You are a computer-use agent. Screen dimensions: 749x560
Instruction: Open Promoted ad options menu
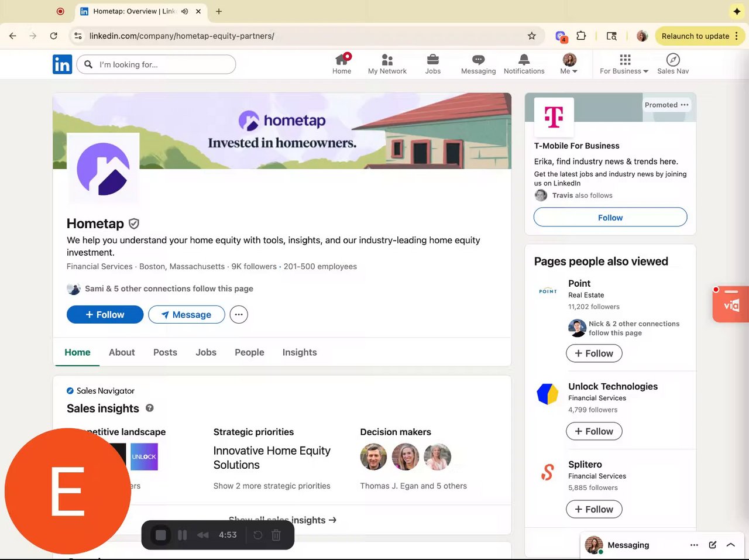685,105
